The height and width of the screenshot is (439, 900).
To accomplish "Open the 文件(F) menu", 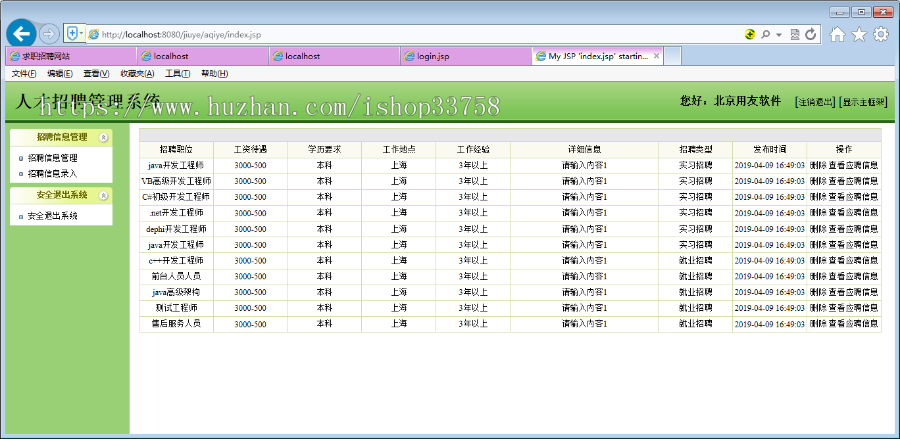I will click(x=24, y=73).
